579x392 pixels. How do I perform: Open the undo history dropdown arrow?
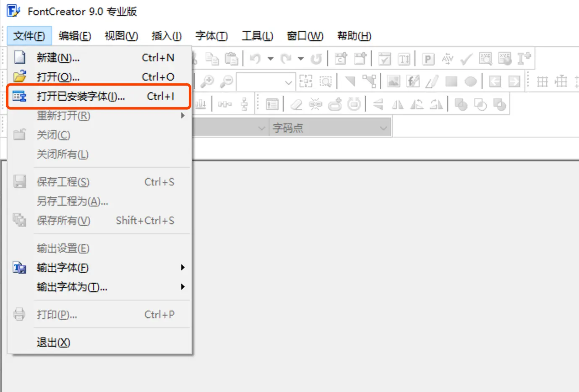click(271, 59)
